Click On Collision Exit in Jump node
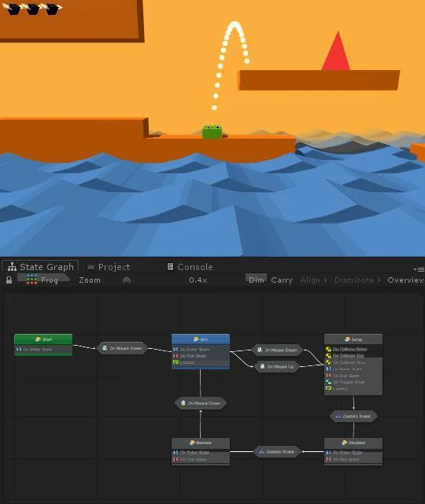This screenshot has width=425, height=504. point(349,355)
